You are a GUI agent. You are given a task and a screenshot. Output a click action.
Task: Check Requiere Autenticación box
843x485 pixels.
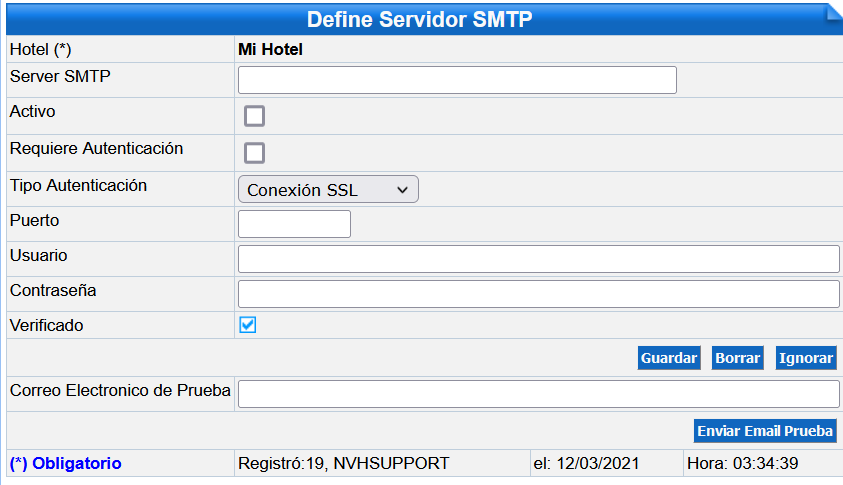click(x=254, y=153)
